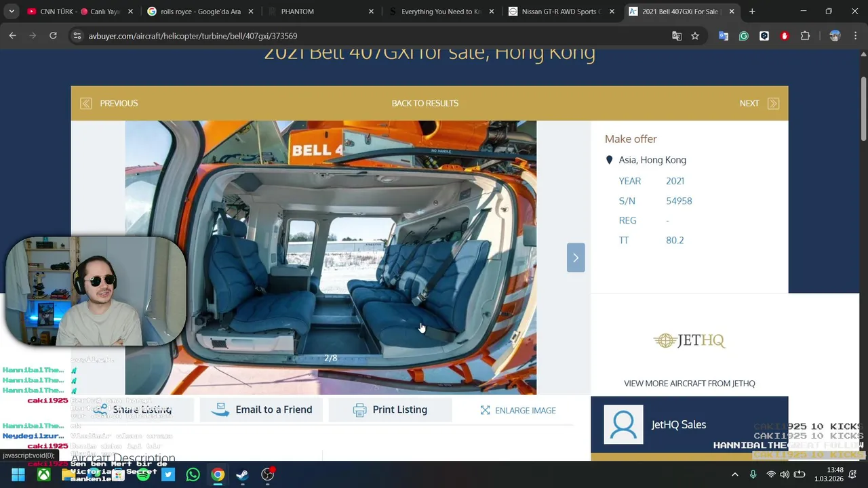
Task: Open the red hand ad blocker extension
Action: click(785, 36)
